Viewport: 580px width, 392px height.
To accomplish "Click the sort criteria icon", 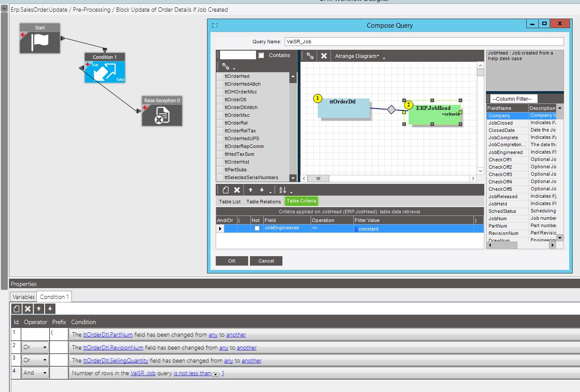I will [283, 190].
